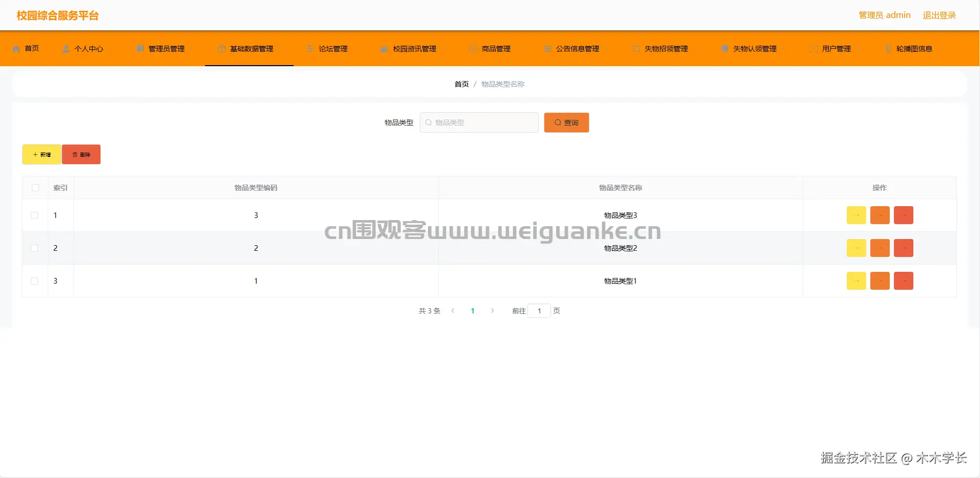Viewport: 980px width, 478px height.
Task: Expand the 基础数据管理 dropdown arrow
Action: click(280, 49)
